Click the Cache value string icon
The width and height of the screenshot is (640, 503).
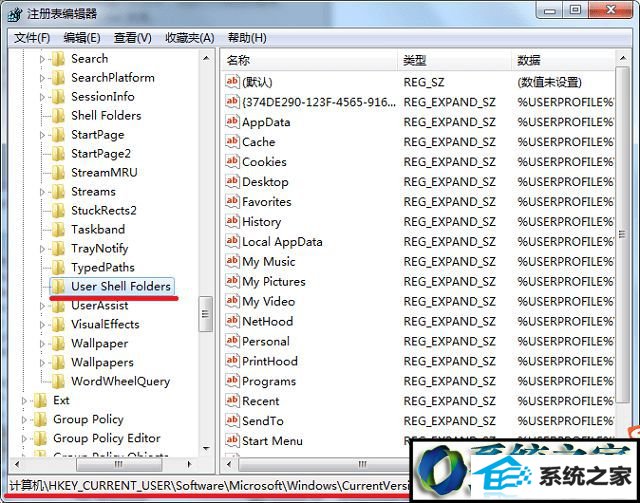click(232, 141)
